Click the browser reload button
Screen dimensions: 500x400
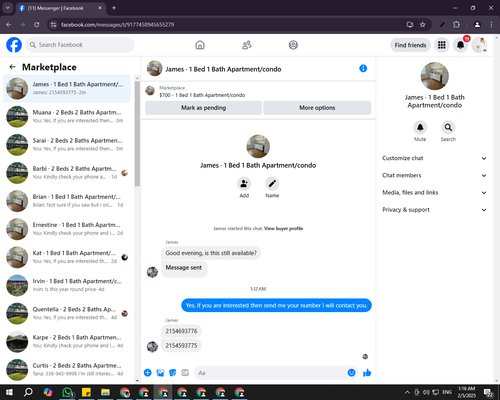[37, 25]
